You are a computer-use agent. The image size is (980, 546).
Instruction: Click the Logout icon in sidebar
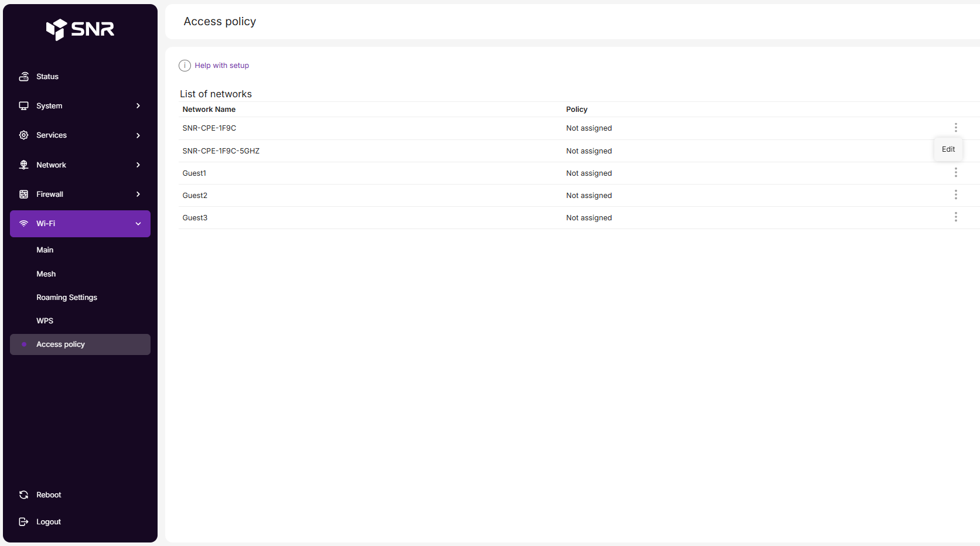coord(24,522)
